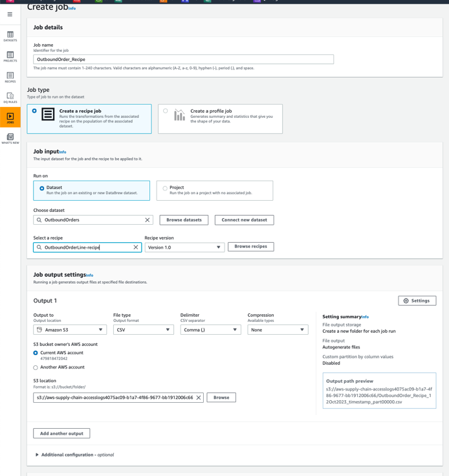Clear the S3 location path
This screenshot has width=449, height=476.
point(199,398)
